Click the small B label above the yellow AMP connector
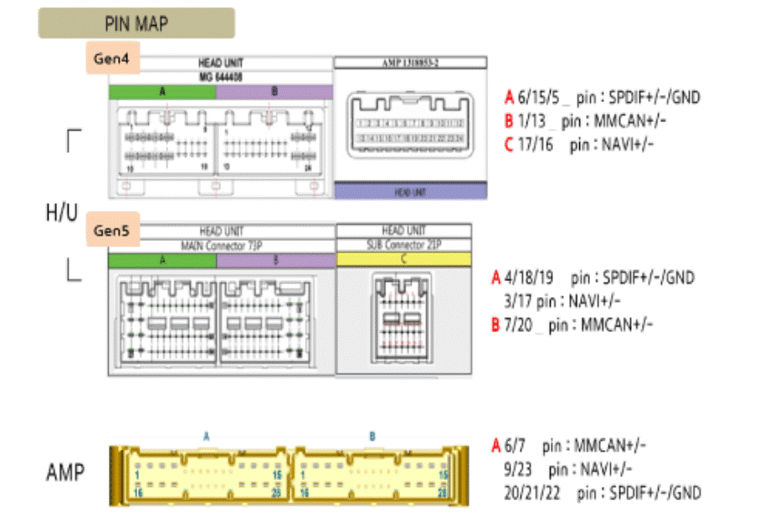Screen dimensions: 770x532 click(x=372, y=437)
